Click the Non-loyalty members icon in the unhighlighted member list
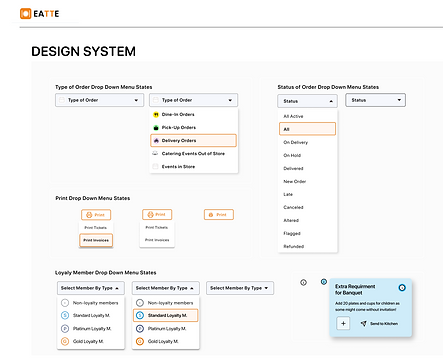Screen dimensions: 443x362 65,303
